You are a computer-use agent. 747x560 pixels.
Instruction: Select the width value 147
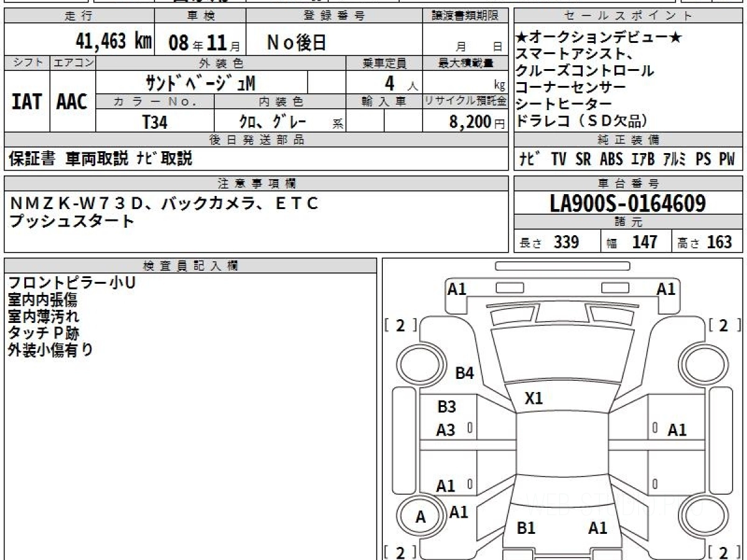(x=644, y=242)
